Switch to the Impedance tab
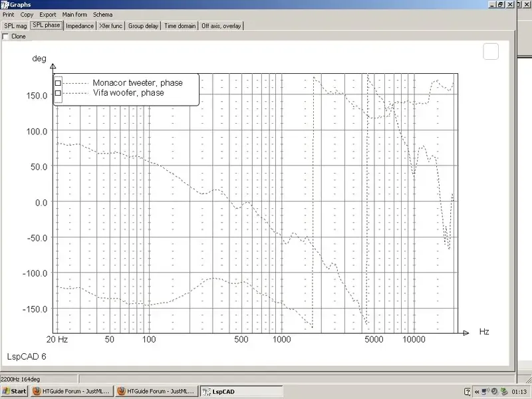This screenshot has height=399, width=532. [x=80, y=26]
